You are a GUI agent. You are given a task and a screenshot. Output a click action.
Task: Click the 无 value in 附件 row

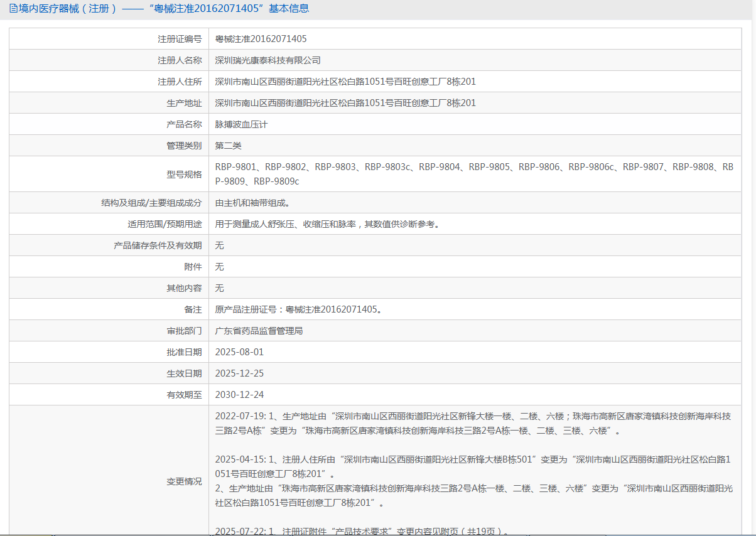click(x=219, y=267)
